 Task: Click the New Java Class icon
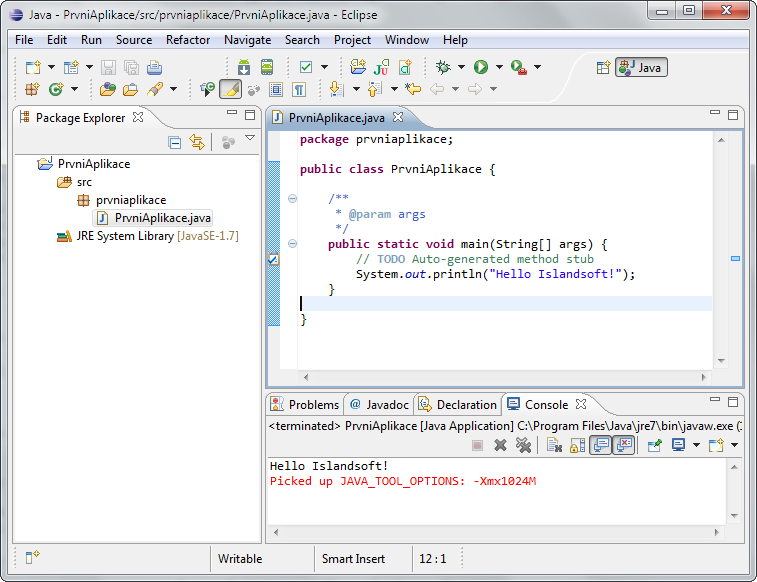point(56,89)
